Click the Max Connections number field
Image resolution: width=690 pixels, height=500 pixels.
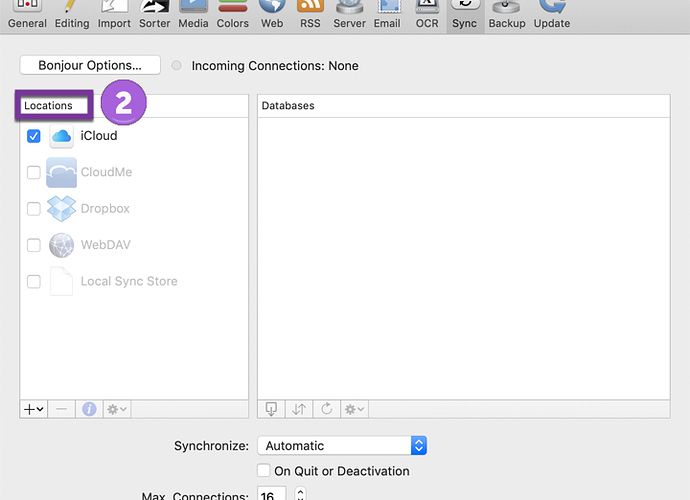click(272, 494)
